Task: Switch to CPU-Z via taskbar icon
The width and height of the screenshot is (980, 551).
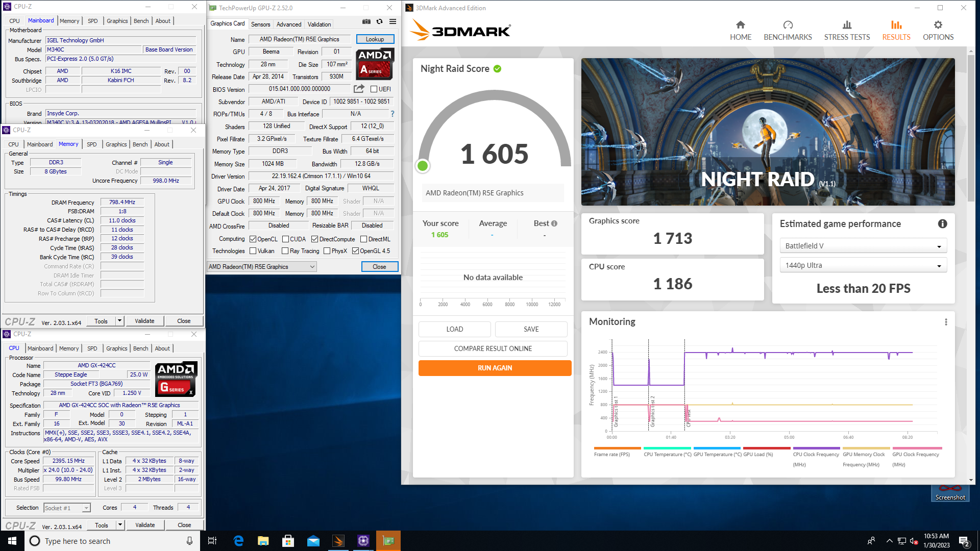Action: (363, 541)
